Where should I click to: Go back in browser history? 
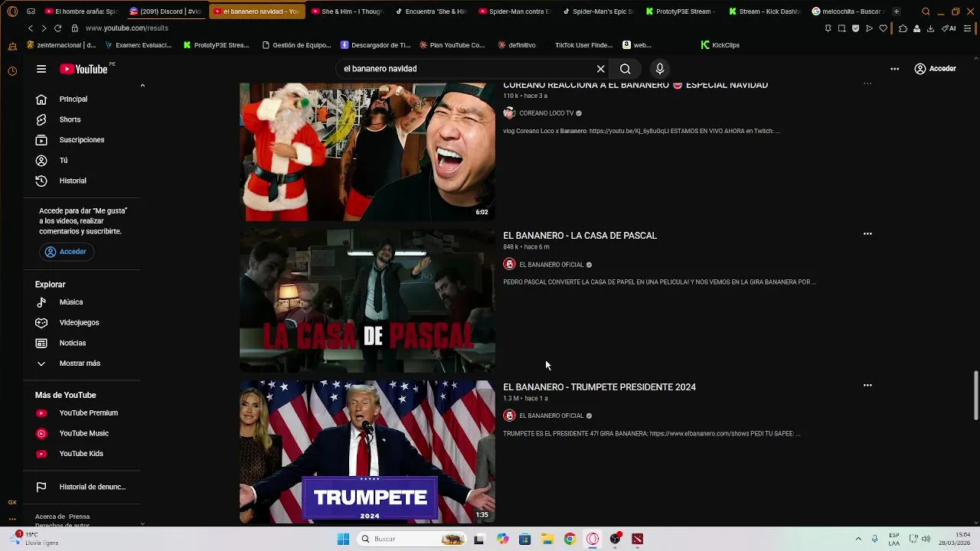point(31,28)
